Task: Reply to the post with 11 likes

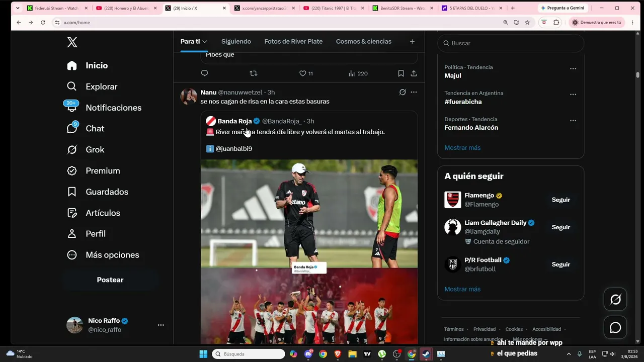Action: [x=204, y=73]
